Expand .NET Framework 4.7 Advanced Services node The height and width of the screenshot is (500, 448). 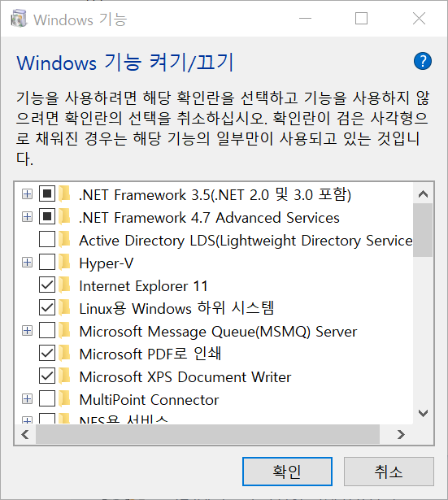point(27,217)
